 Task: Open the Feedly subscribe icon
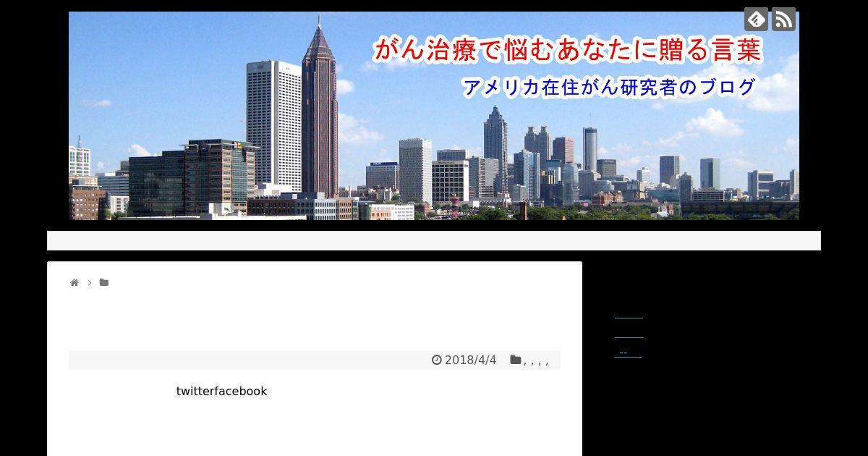point(756,19)
